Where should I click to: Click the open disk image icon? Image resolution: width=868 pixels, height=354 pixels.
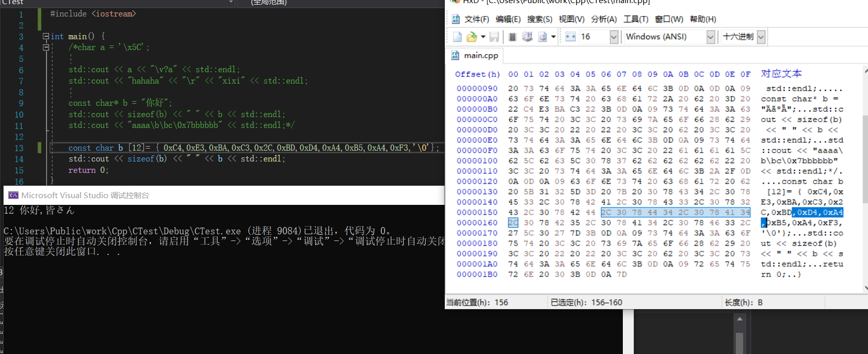(x=542, y=37)
